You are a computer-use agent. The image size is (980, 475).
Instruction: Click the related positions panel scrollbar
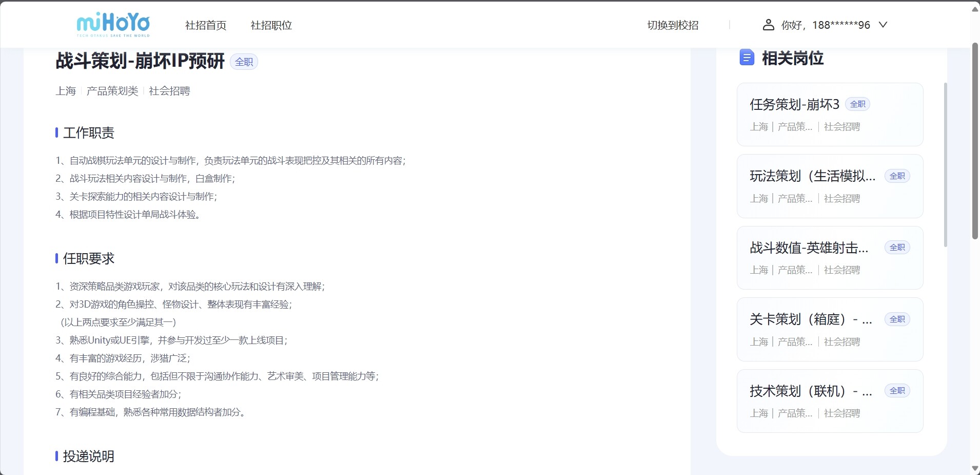pyautogui.click(x=945, y=164)
